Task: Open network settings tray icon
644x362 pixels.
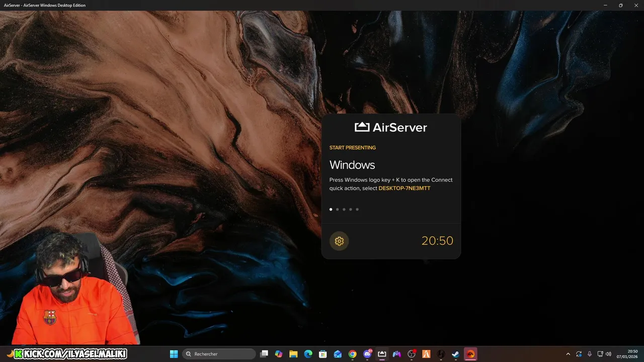Action: pos(600,354)
